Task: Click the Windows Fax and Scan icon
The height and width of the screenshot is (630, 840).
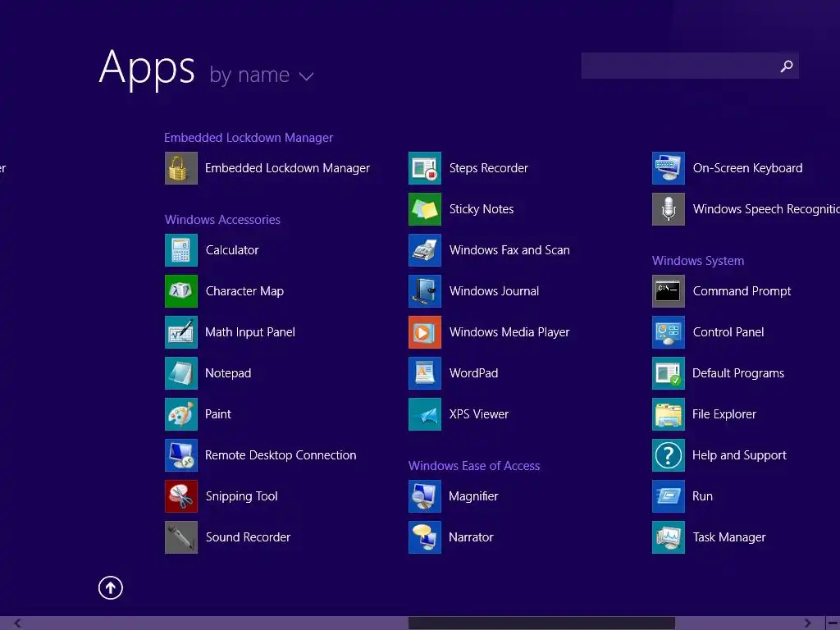Action: [x=425, y=250]
